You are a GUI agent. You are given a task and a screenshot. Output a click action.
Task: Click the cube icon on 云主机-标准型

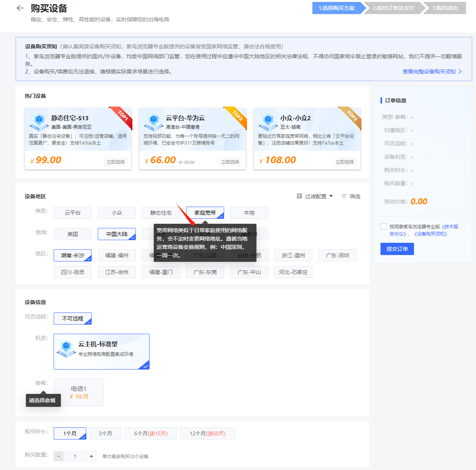coord(67,348)
